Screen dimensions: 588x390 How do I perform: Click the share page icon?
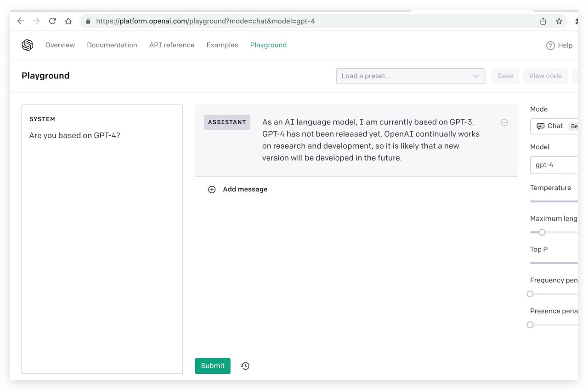point(543,21)
